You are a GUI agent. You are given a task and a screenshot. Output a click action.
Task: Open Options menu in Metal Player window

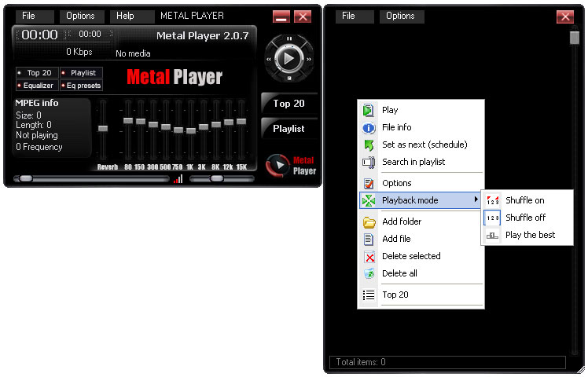tap(83, 16)
